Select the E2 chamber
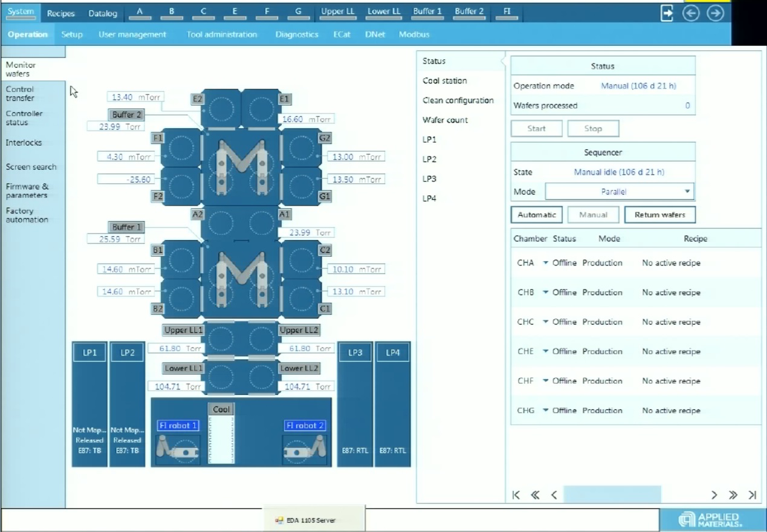Viewport: 767px width, 532px height. point(222,109)
